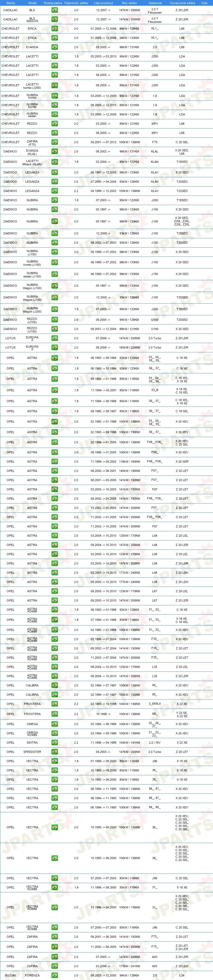Screen dimensions: 213x980
Task: Click the Model column header
Action: 32,3
